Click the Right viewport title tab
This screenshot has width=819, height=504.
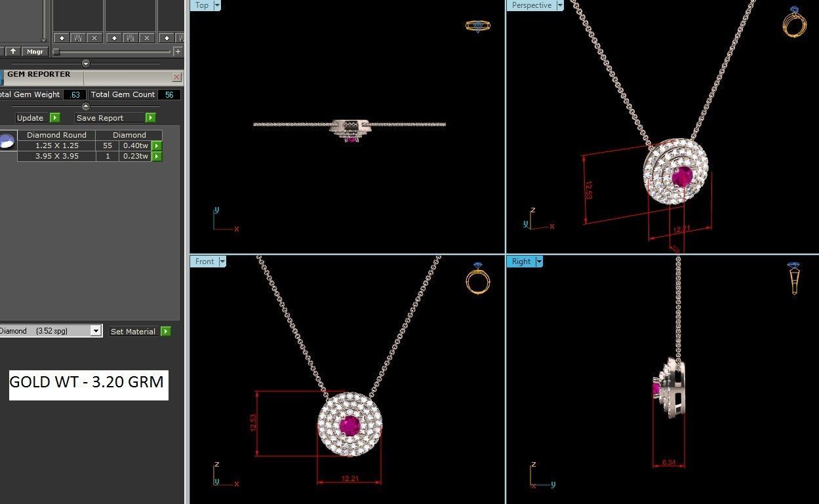click(x=521, y=262)
